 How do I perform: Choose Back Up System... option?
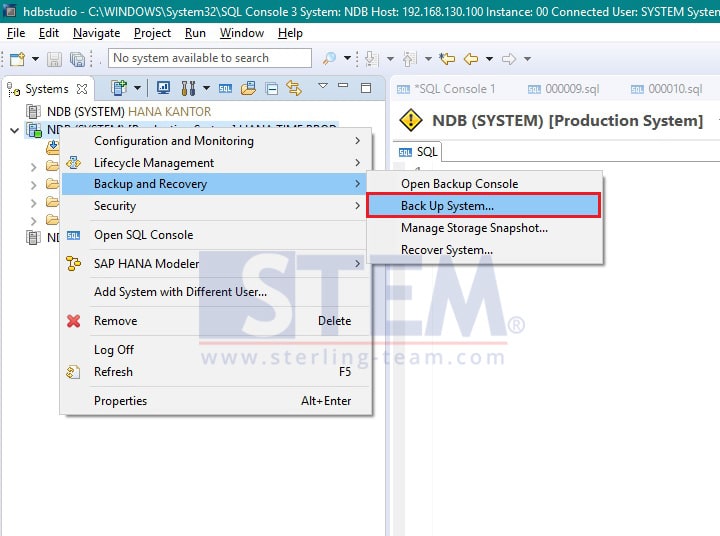point(484,206)
